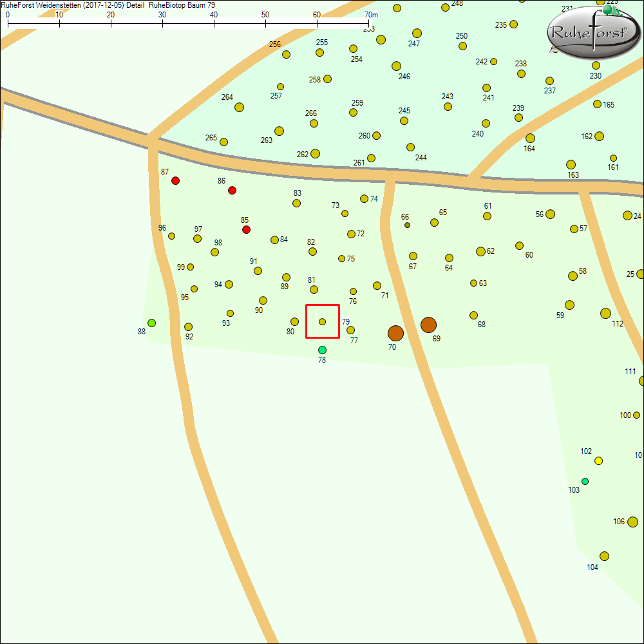Click the tree 112 marker
This screenshot has width=644, height=644.
click(605, 314)
